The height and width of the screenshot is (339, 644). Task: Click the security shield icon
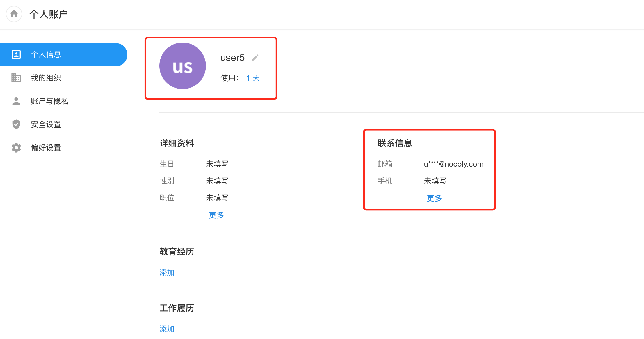pyautogui.click(x=16, y=124)
